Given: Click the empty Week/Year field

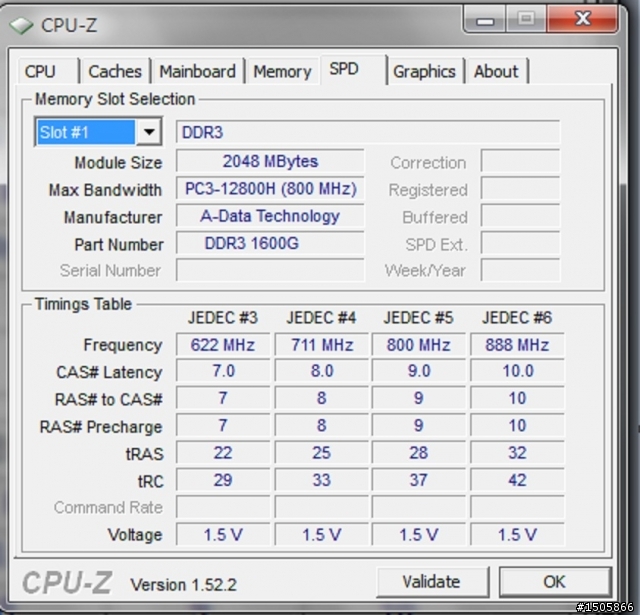Looking at the screenshot, I should (520, 270).
